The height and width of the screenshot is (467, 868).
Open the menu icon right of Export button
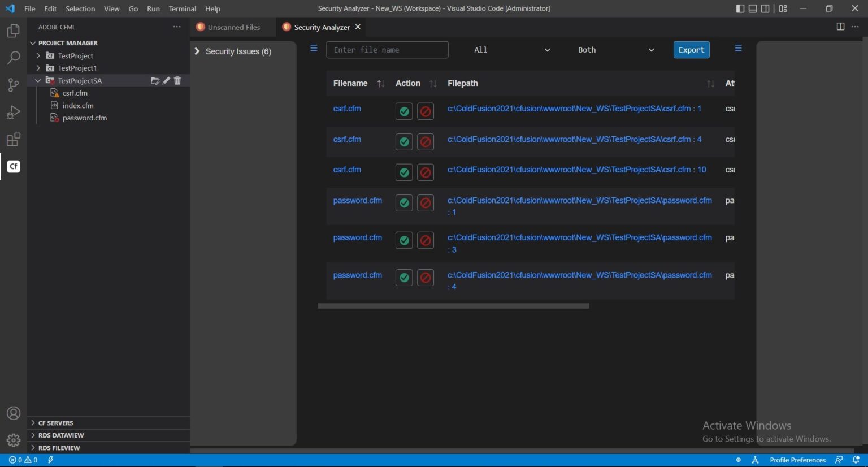point(738,49)
